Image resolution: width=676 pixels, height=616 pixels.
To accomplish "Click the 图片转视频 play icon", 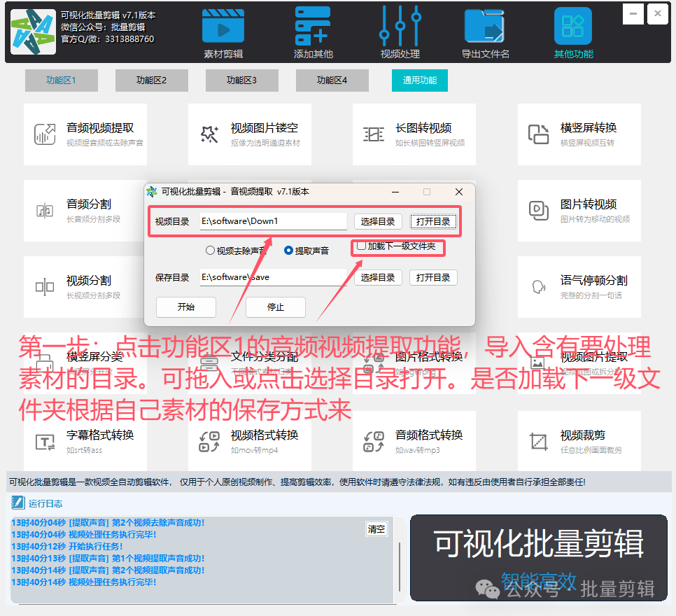I will [538, 211].
